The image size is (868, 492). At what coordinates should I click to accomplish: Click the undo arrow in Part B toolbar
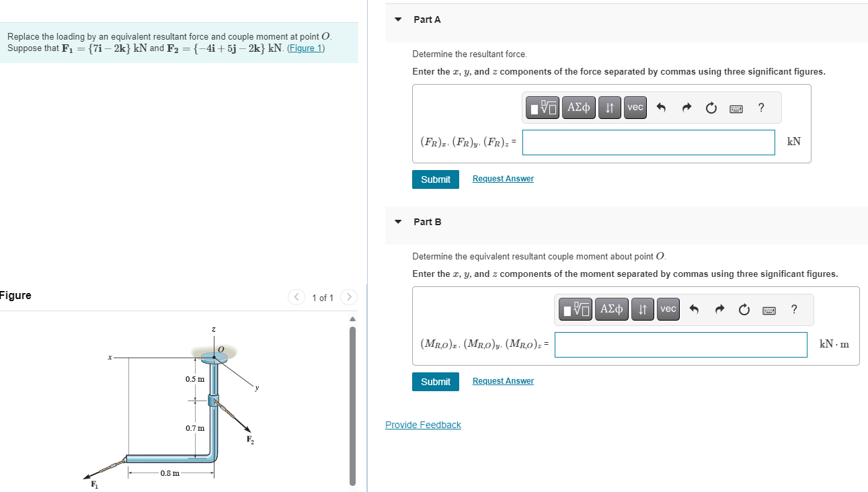[695, 309]
